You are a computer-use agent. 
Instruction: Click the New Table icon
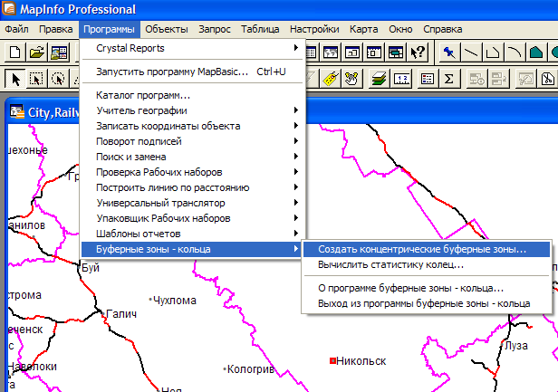(14, 53)
